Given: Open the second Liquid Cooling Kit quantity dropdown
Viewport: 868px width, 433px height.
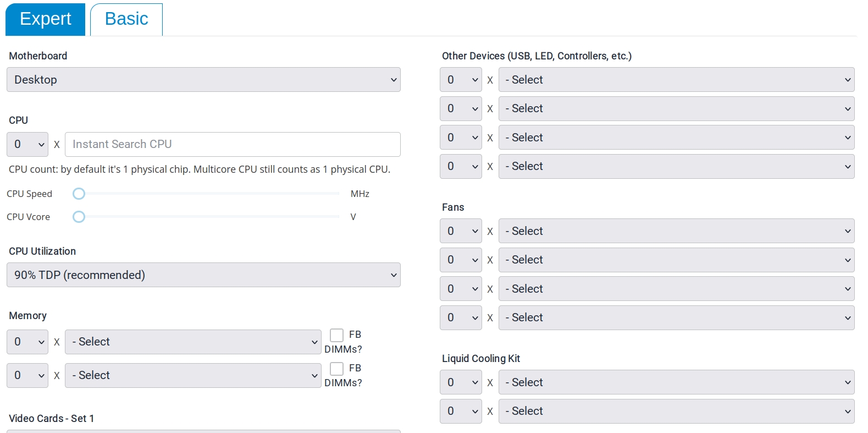Looking at the screenshot, I should pos(461,411).
